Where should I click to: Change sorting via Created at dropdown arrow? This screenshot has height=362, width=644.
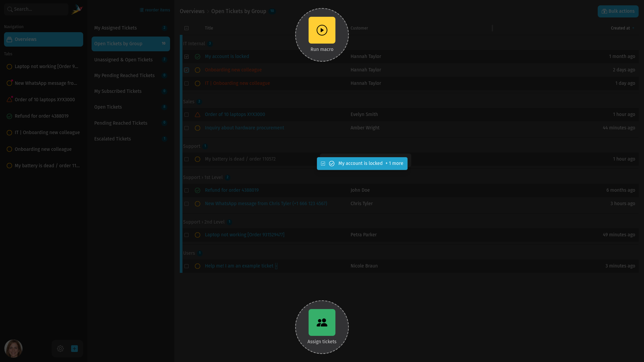point(634,28)
